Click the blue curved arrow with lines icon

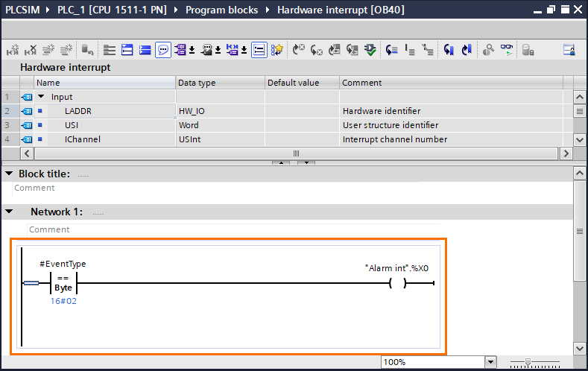tap(391, 50)
